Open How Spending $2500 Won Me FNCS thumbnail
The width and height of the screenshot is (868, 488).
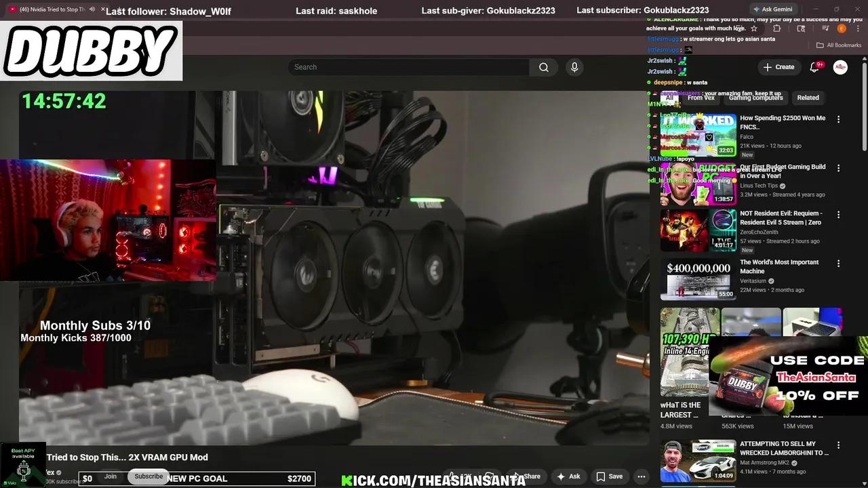(x=698, y=135)
